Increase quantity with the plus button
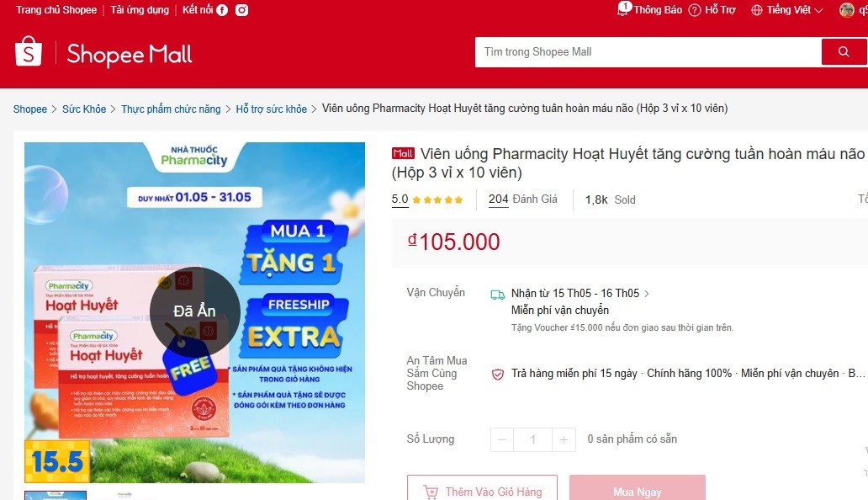The width and height of the screenshot is (868, 500). click(564, 439)
